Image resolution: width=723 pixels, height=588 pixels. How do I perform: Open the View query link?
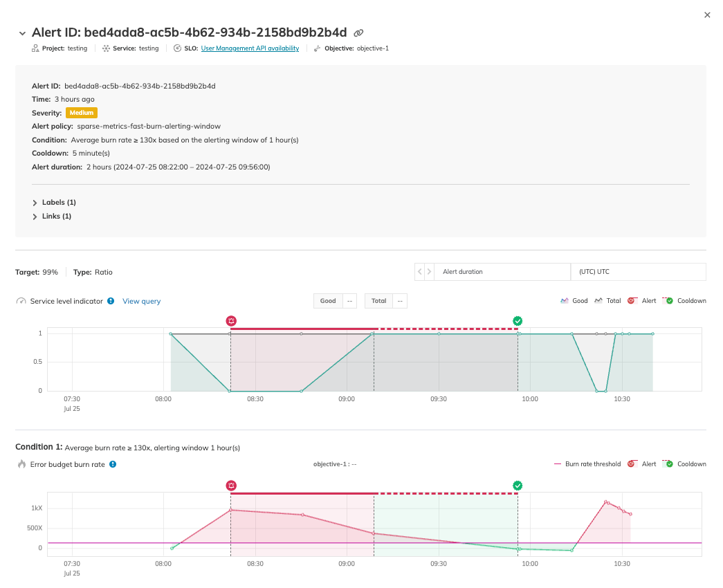point(142,301)
